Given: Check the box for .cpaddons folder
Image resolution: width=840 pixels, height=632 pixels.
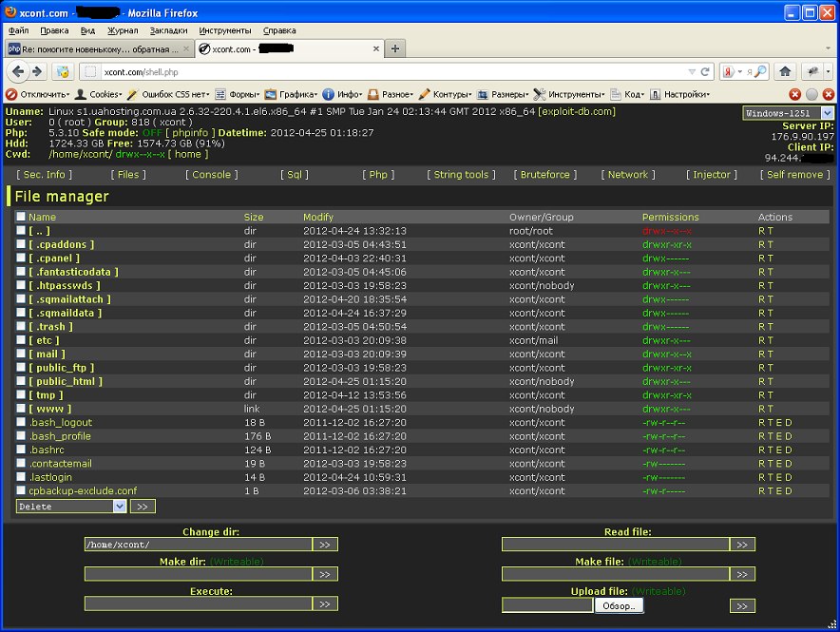Looking at the screenshot, I should pos(21,243).
